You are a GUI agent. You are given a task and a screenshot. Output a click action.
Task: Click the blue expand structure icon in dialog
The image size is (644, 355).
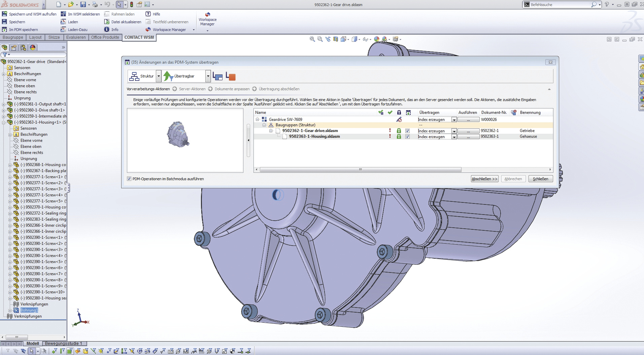pyautogui.click(x=217, y=76)
